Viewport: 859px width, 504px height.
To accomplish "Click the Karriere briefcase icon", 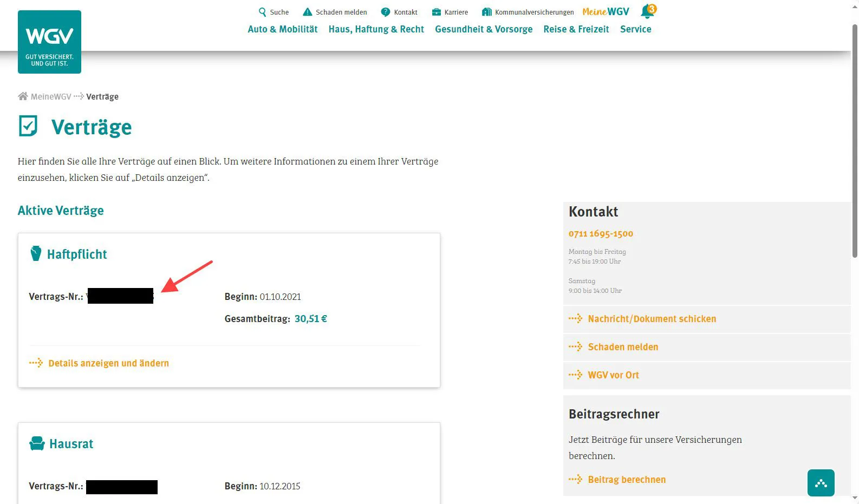I will point(436,12).
